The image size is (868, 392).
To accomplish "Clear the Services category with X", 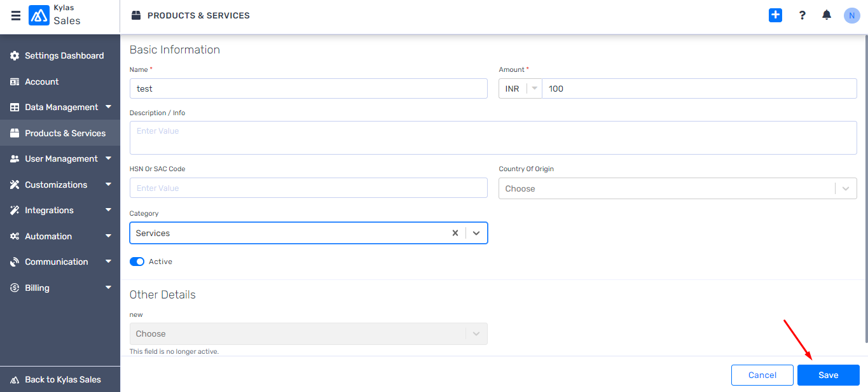I will pos(455,233).
